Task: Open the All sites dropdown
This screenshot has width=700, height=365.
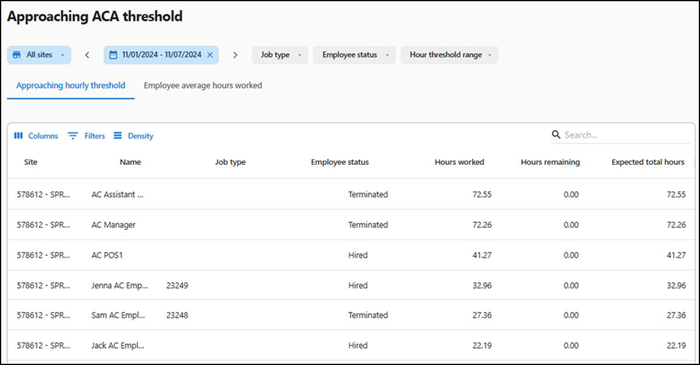Action: (39, 55)
